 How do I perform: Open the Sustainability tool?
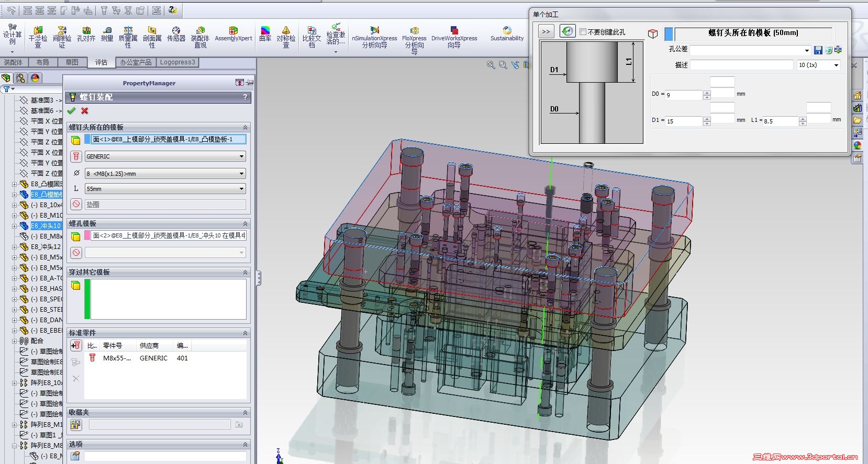pos(507,35)
